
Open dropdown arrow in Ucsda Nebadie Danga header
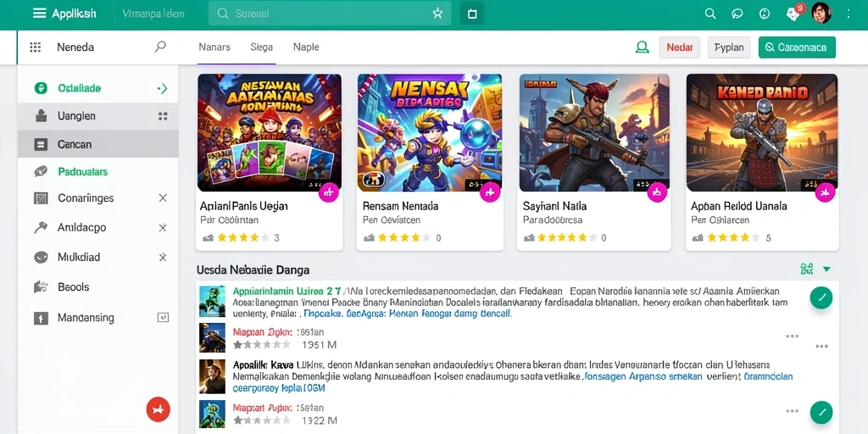[826, 269]
